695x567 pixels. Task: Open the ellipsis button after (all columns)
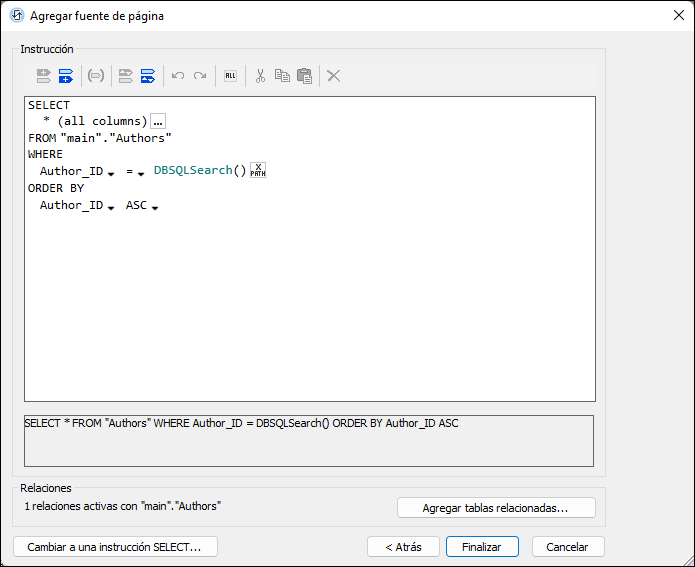point(158,121)
